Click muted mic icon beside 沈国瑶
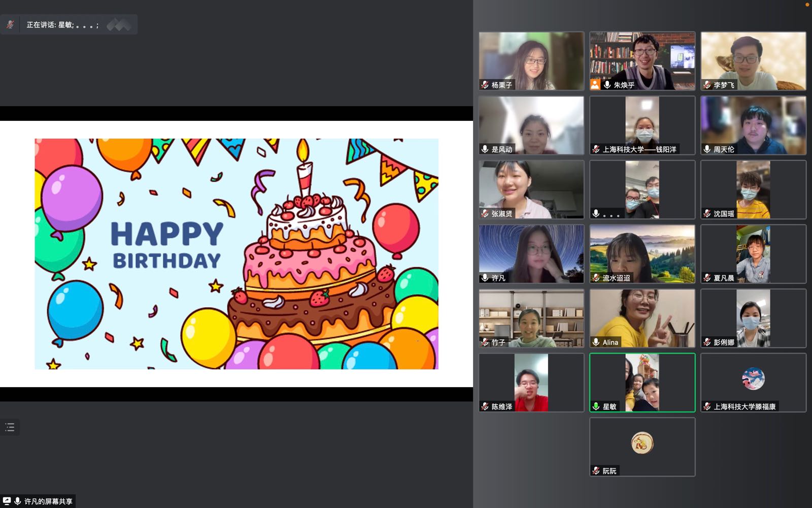 coord(707,213)
